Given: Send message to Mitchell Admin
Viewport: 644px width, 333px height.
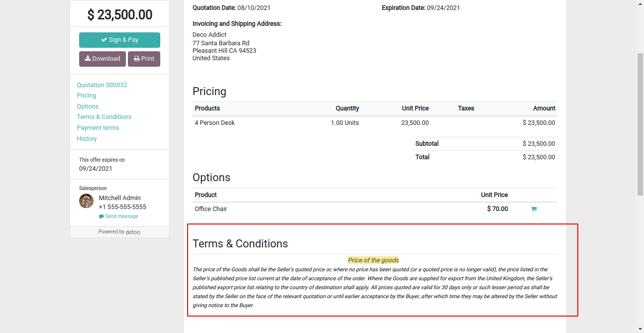Looking at the screenshot, I should click(x=118, y=217).
